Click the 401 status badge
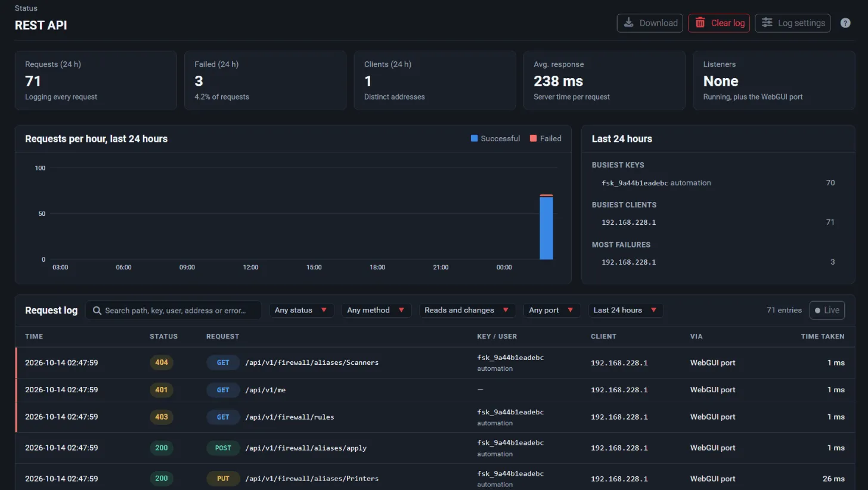 click(162, 390)
